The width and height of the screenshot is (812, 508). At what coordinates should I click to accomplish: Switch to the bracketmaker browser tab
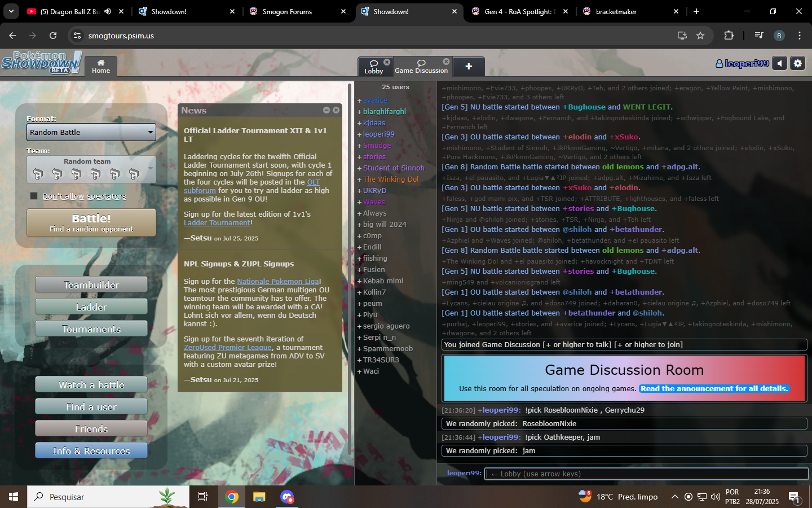click(x=630, y=11)
